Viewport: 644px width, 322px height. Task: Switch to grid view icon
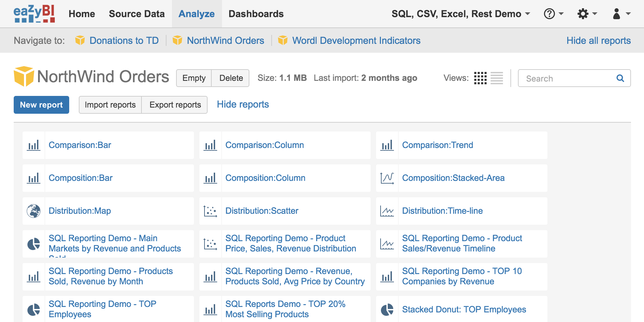(x=480, y=78)
